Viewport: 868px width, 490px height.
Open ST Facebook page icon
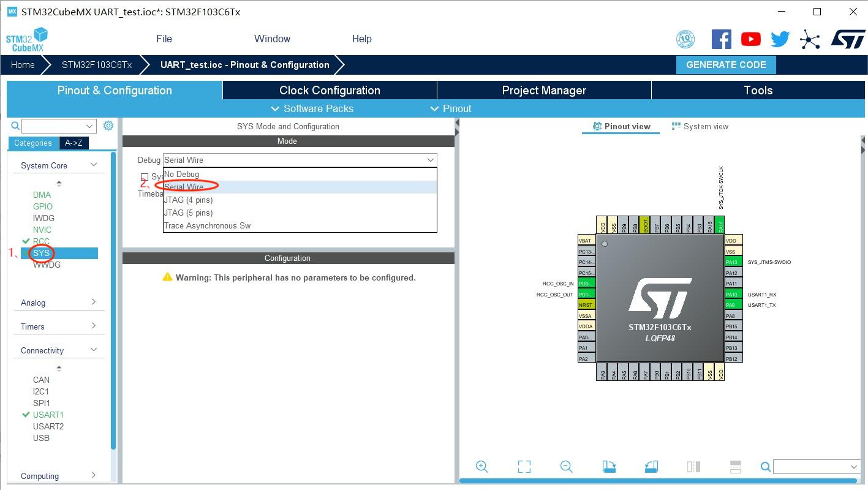click(721, 39)
